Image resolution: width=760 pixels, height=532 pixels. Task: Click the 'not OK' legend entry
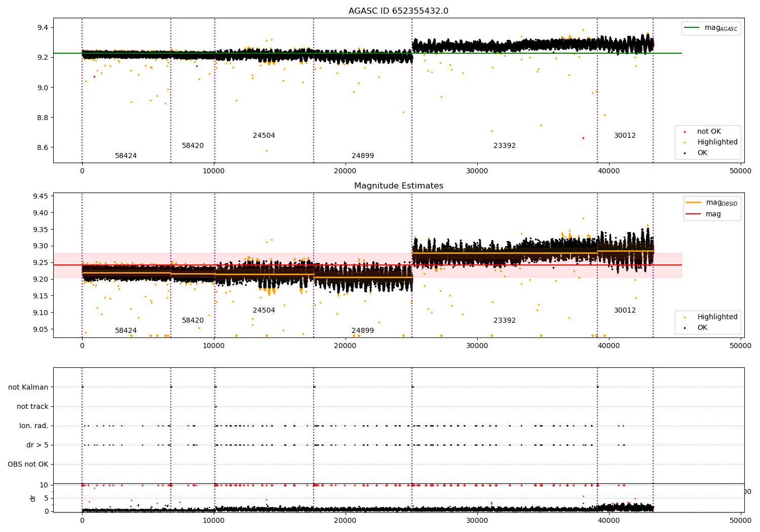tap(709, 132)
